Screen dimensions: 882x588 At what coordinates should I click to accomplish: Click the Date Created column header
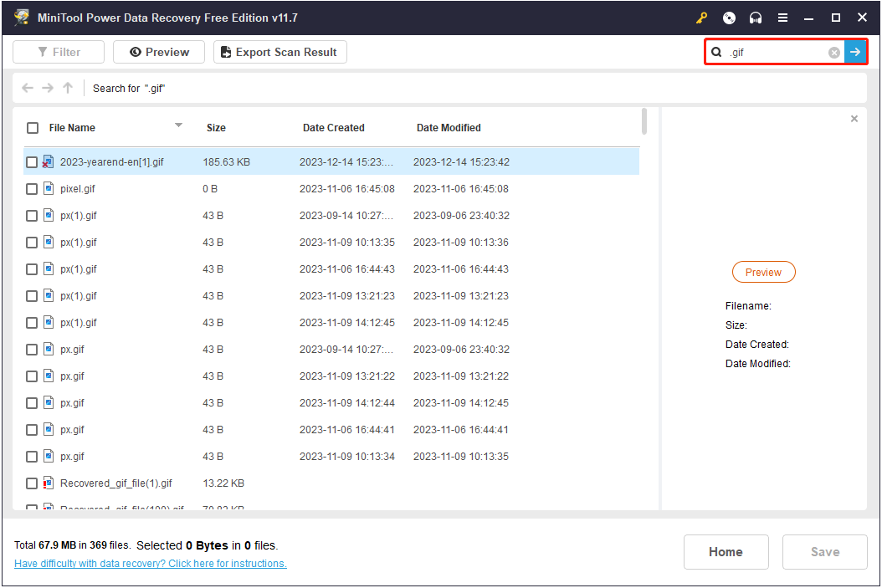(x=334, y=128)
